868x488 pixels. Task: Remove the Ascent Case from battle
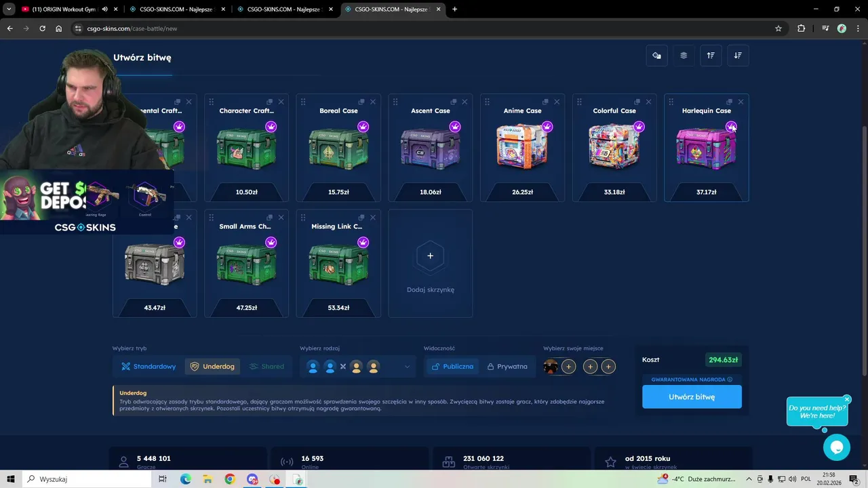click(x=465, y=102)
